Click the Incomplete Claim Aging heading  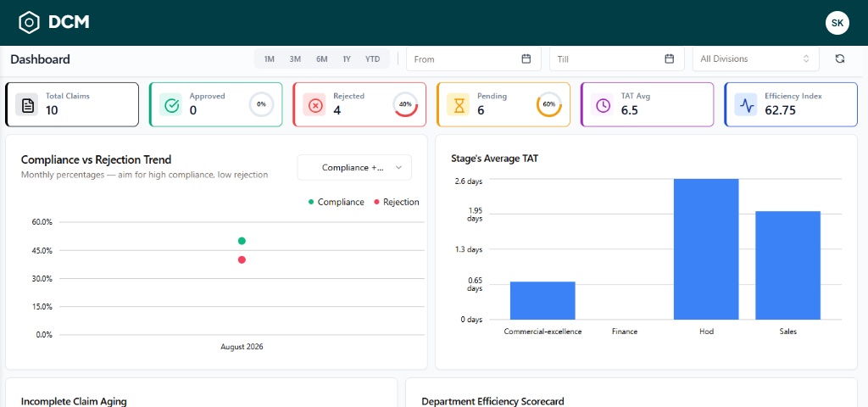[74, 401]
